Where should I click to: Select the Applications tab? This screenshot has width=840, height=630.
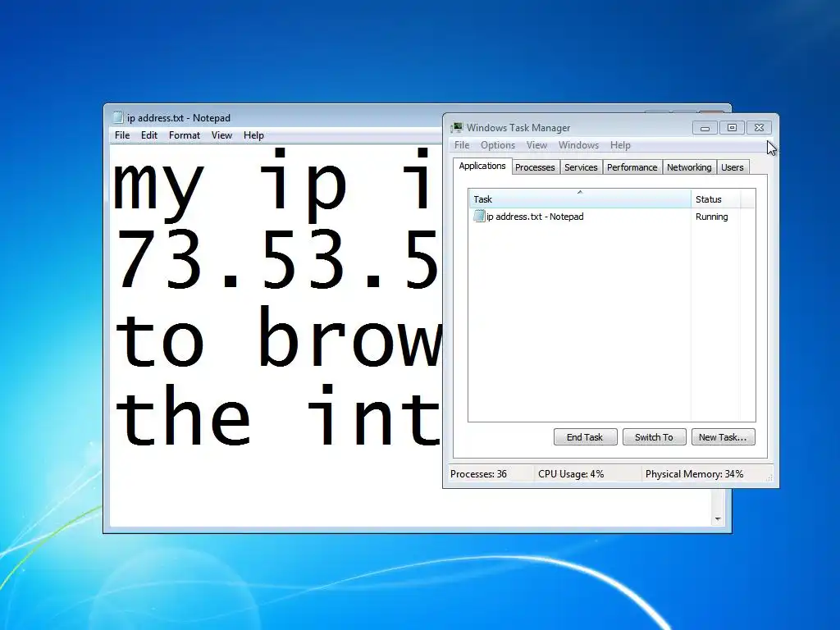pos(482,166)
